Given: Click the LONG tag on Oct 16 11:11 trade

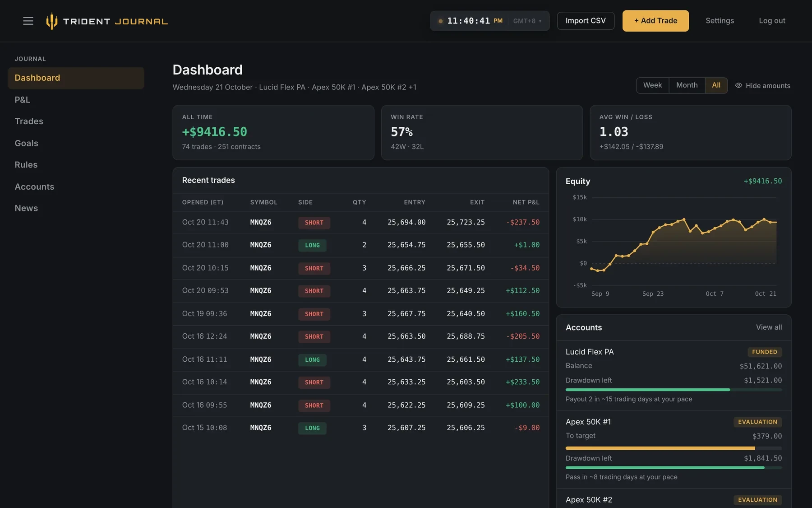Looking at the screenshot, I should click(x=312, y=360).
